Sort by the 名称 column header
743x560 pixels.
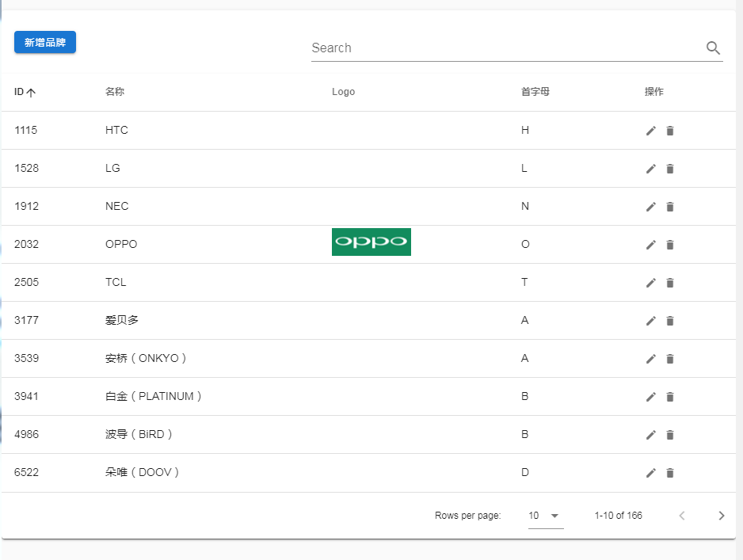pos(115,92)
